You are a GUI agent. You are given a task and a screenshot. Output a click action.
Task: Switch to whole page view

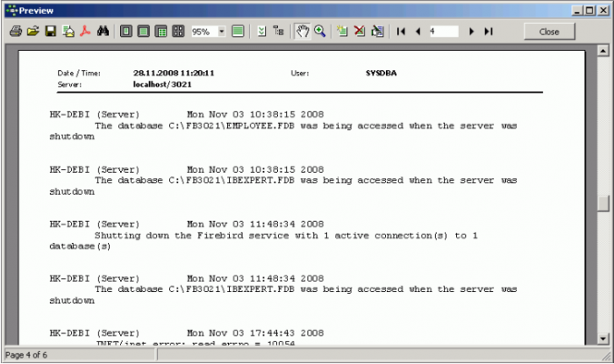pyautogui.click(x=126, y=32)
